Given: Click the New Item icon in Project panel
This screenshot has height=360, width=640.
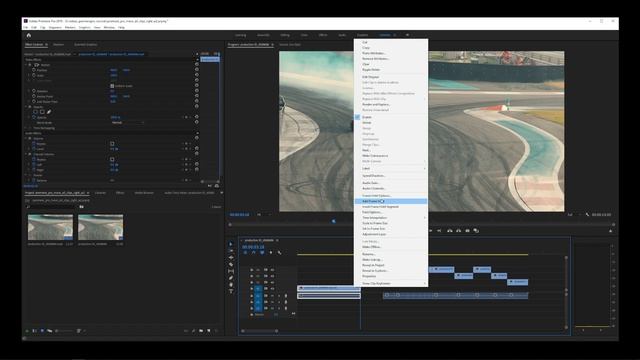Looking at the screenshot, I should pyautogui.click(x=209, y=331).
